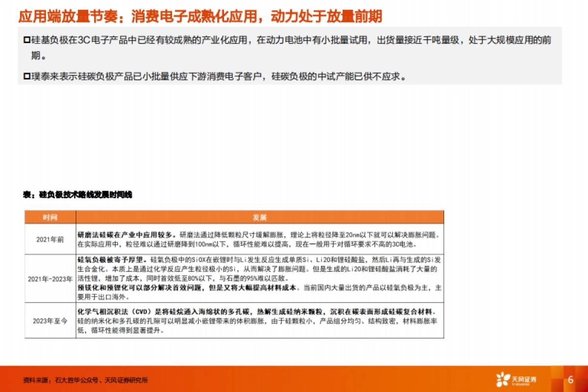Select the 发展 column header cell
The image size is (588, 392).
(259, 216)
